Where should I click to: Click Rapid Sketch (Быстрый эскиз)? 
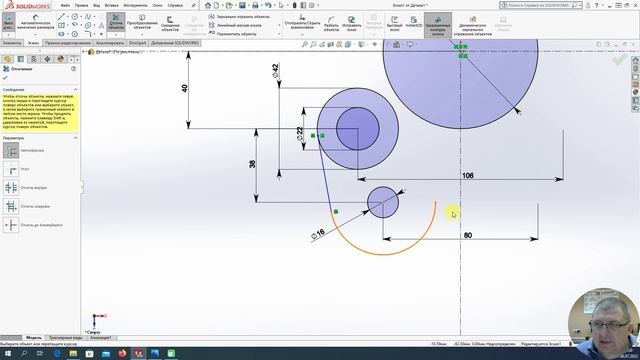(x=394, y=24)
